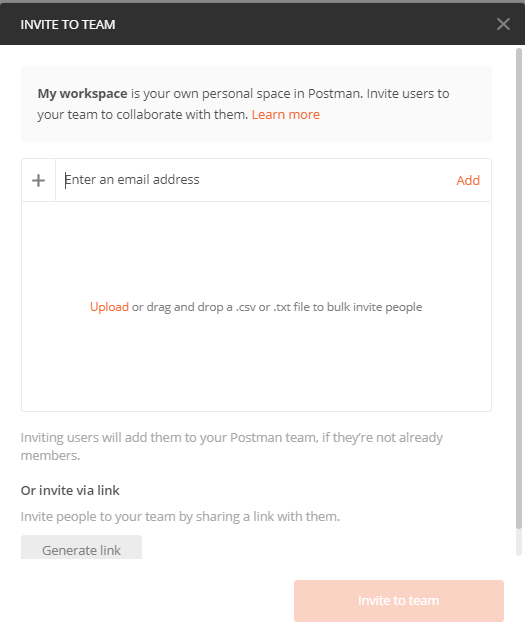
Task: Click the gray workspace info banner
Action: tap(256, 104)
